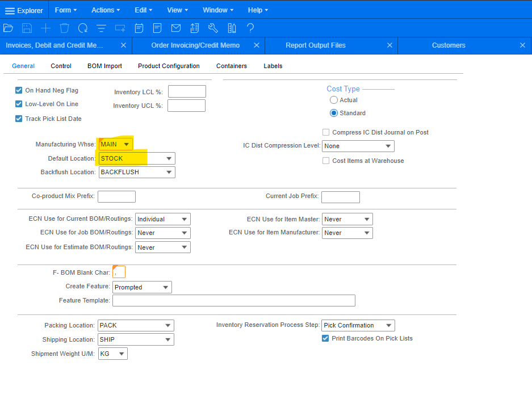Viewport: 532px width, 399px height.
Task: Click the envelope mail toolbar icon
Action: pyautogui.click(x=176, y=28)
